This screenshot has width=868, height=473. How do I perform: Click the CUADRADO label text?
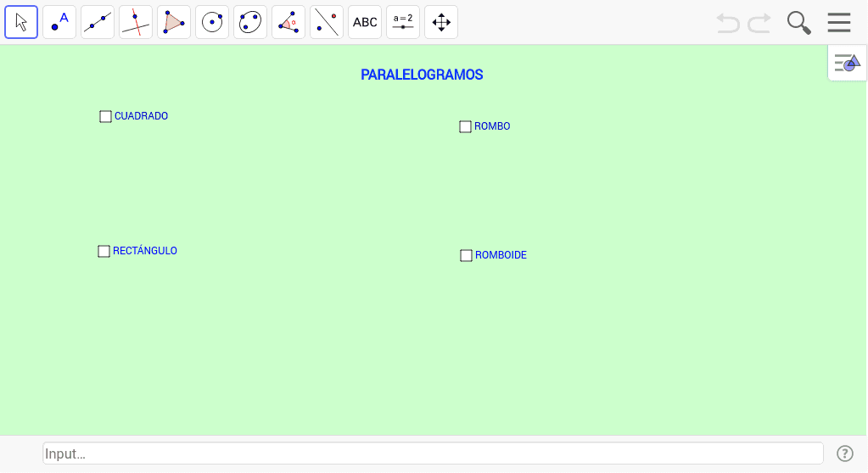[x=141, y=115]
